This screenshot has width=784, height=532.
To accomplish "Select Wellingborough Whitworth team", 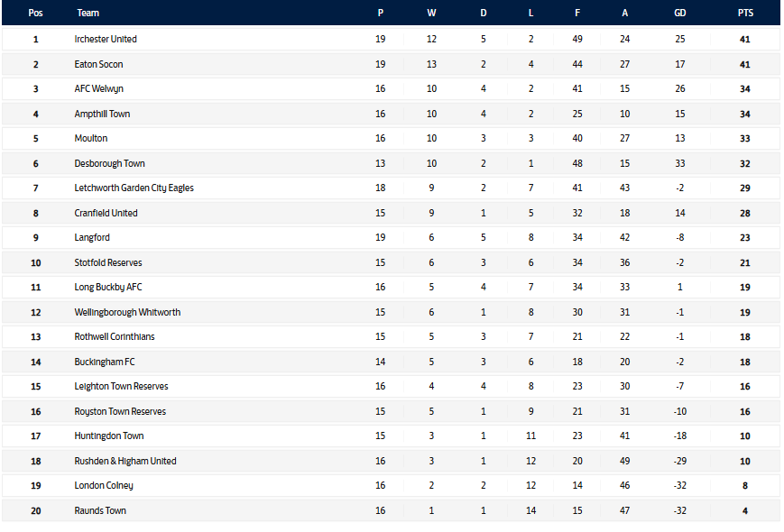I will pos(127,313).
